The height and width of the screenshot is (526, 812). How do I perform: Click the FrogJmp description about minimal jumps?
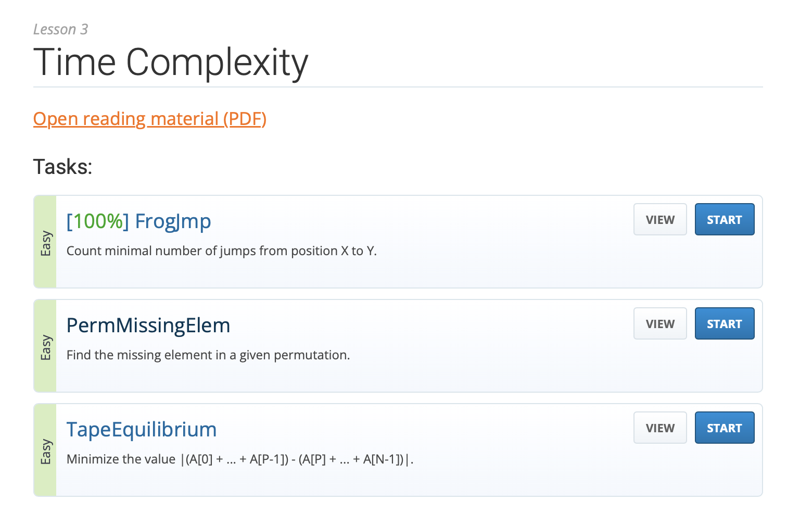point(221,251)
